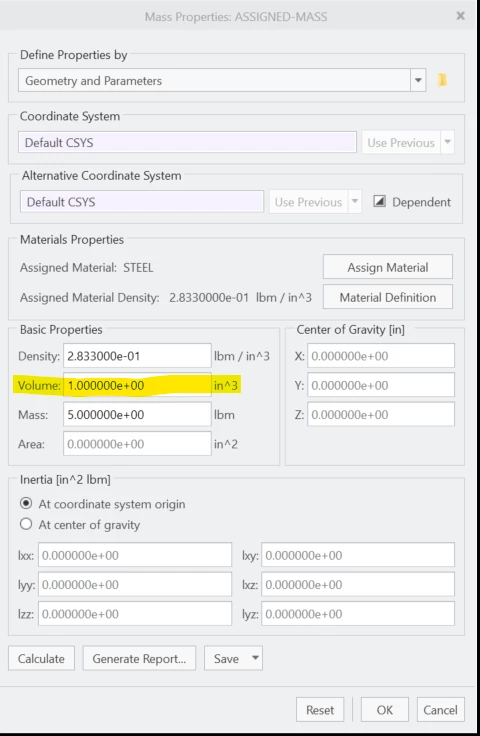The height and width of the screenshot is (736, 480).
Task: Toggle the Dependent checkbox
Action: [379, 202]
